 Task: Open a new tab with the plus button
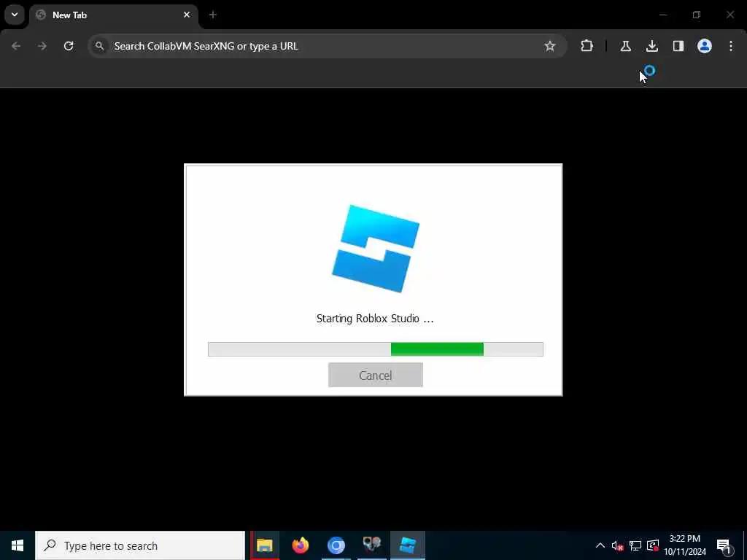pos(213,15)
